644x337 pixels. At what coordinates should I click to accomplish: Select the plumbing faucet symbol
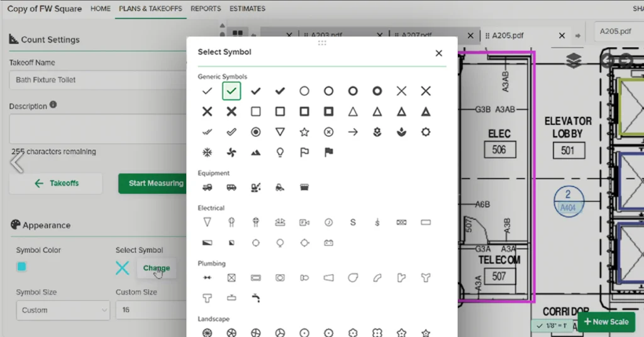click(255, 299)
